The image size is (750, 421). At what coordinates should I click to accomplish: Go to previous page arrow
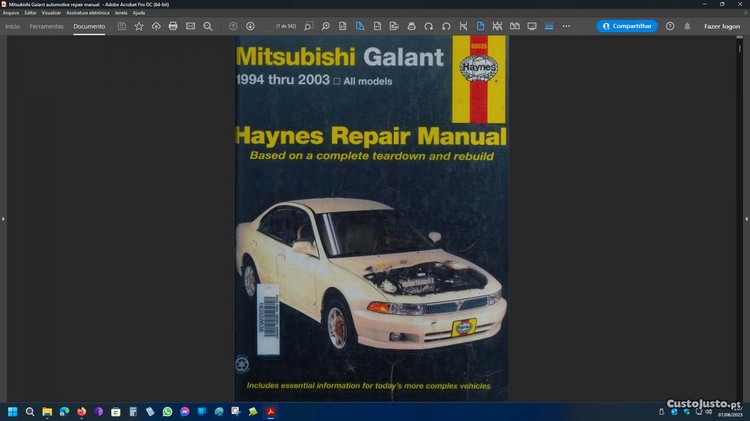[233, 26]
